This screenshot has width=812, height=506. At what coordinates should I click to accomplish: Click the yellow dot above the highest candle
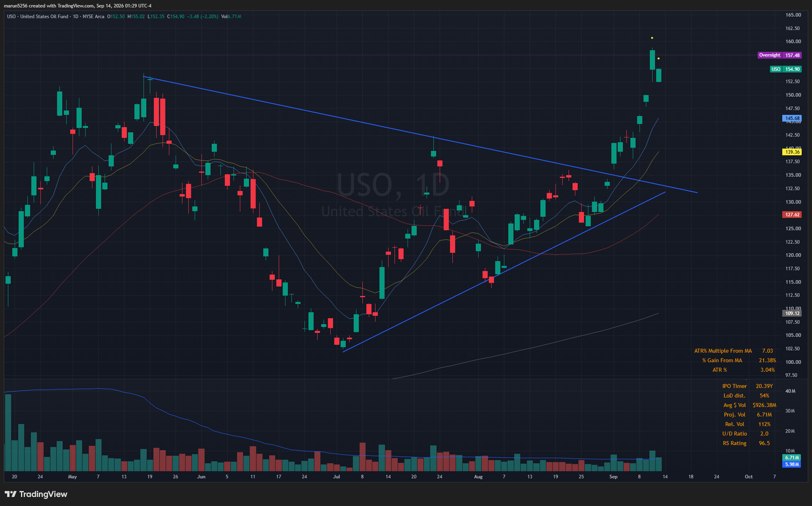652,38
